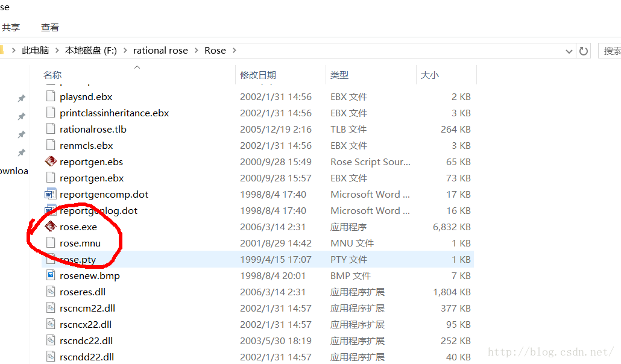This screenshot has width=621, height=364.
Task: Click the 2006/3/14 2:31 date for rose.exe
Action: (273, 227)
